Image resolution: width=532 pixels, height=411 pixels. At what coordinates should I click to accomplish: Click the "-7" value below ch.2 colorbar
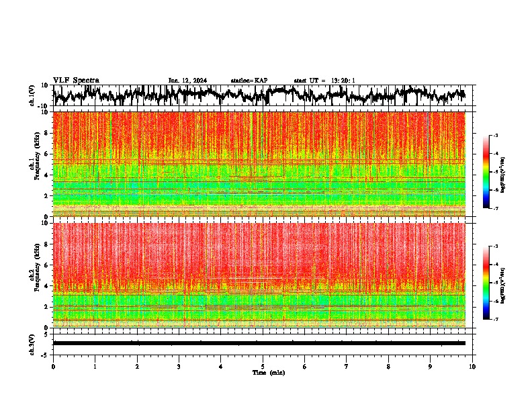click(495, 319)
